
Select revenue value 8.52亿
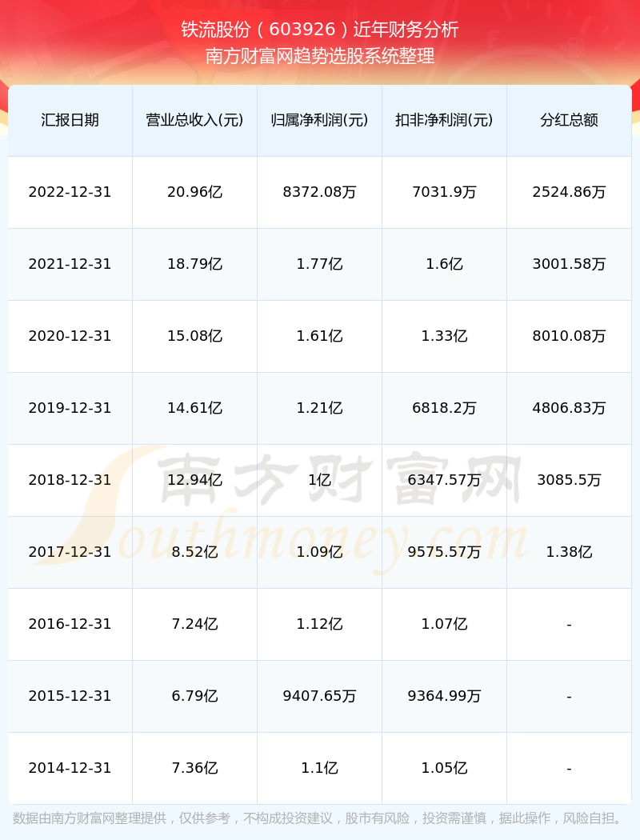pyautogui.click(x=195, y=552)
